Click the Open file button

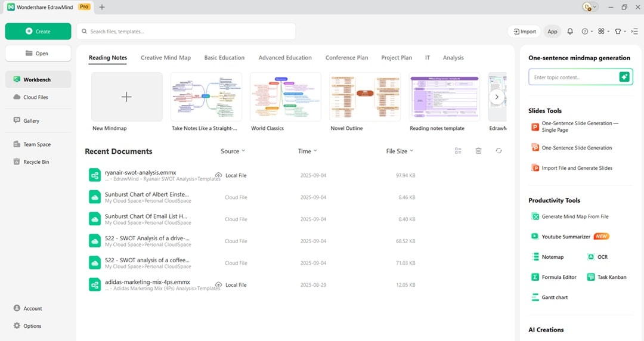coord(38,54)
